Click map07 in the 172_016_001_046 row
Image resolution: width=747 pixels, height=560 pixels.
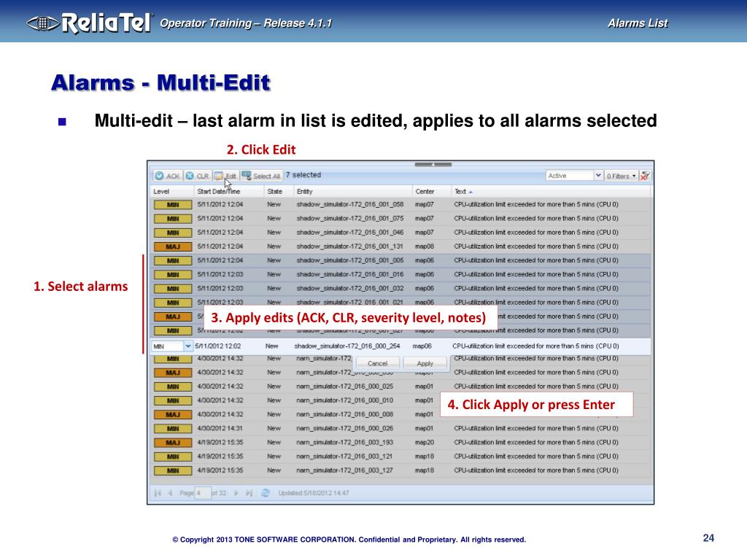point(424,233)
